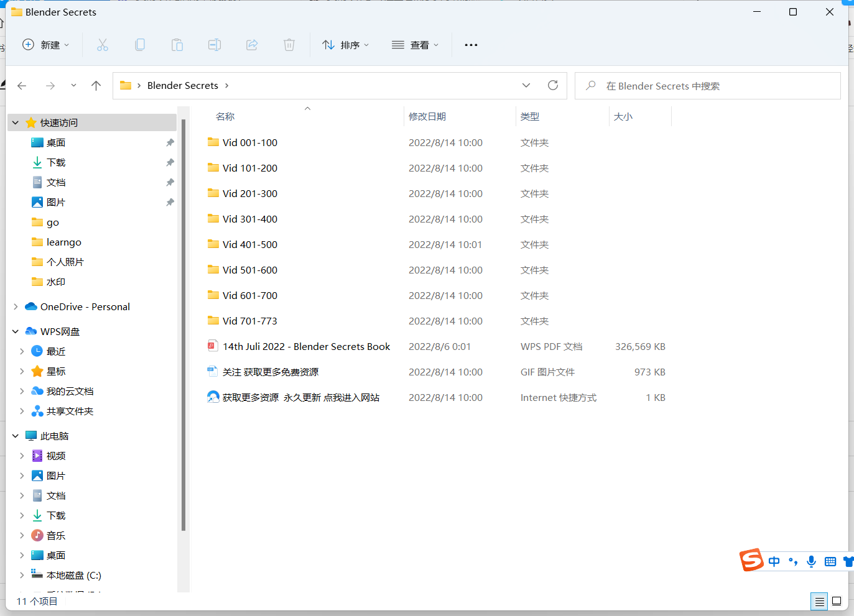Sort by 修改日期 column header
This screenshot has height=616, width=854.
pos(427,116)
